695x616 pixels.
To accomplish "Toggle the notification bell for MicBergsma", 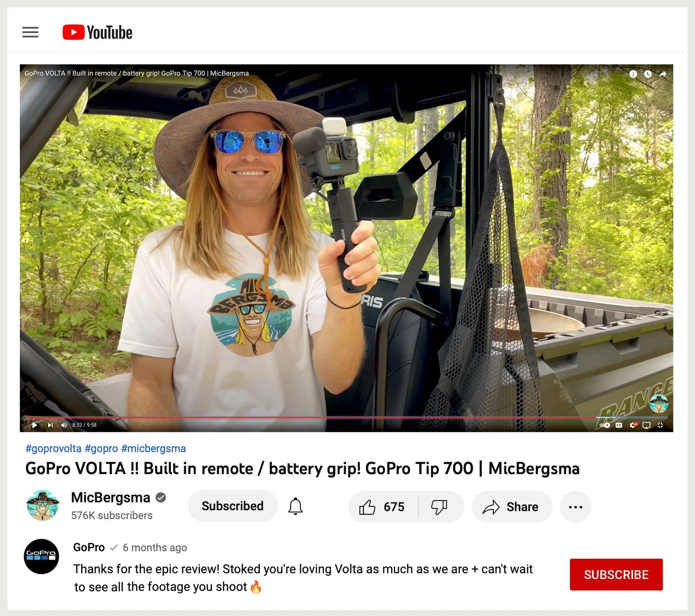I will pyautogui.click(x=296, y=506).
